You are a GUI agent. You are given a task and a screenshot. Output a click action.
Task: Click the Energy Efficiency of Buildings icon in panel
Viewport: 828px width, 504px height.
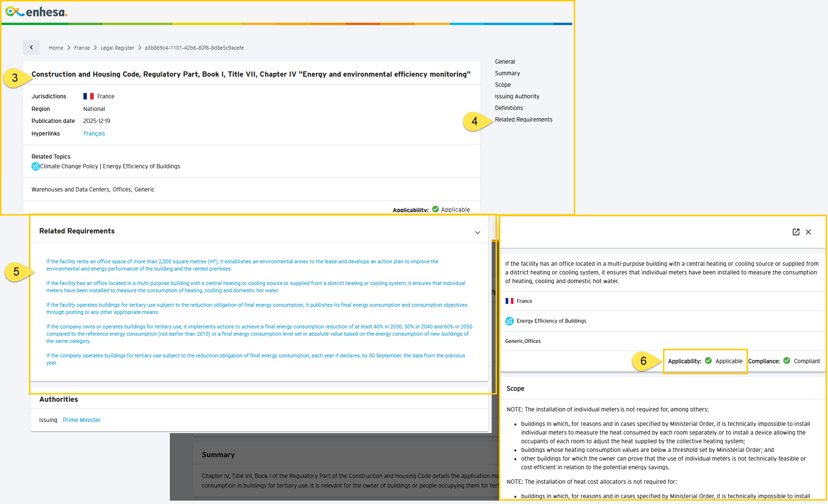510,321
